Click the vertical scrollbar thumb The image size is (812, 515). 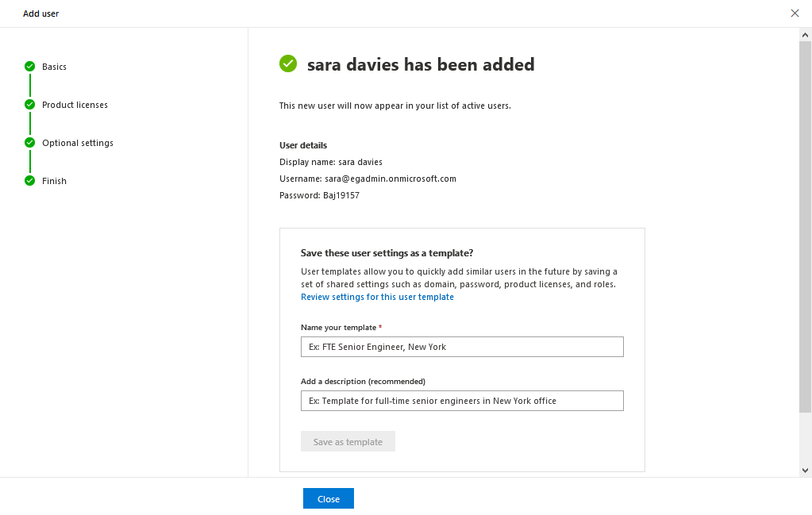[805, 227]
